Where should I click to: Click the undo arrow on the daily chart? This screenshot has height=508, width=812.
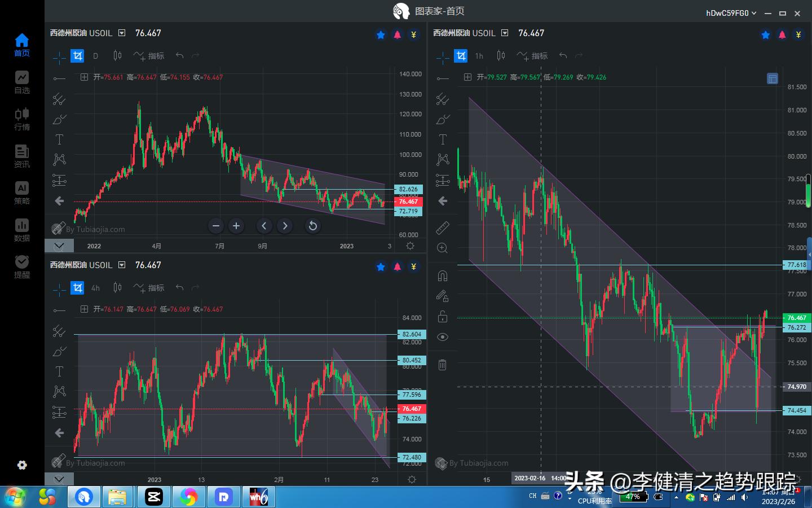179,56
